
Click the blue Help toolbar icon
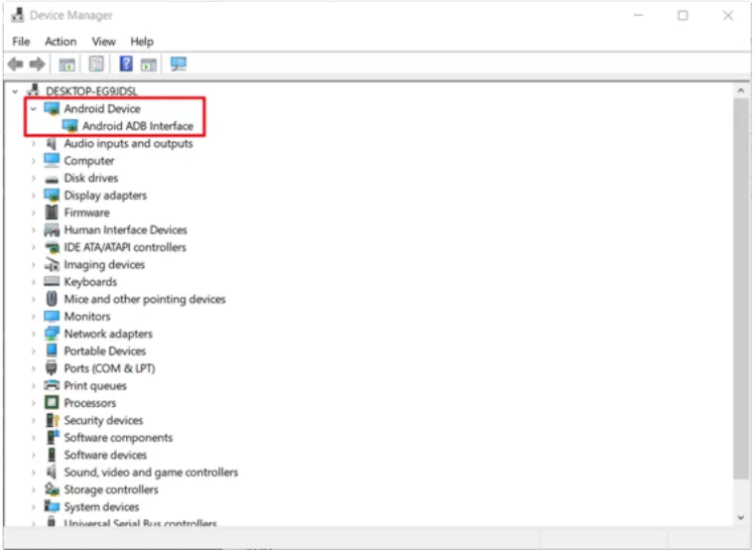(x=126, y=64)
